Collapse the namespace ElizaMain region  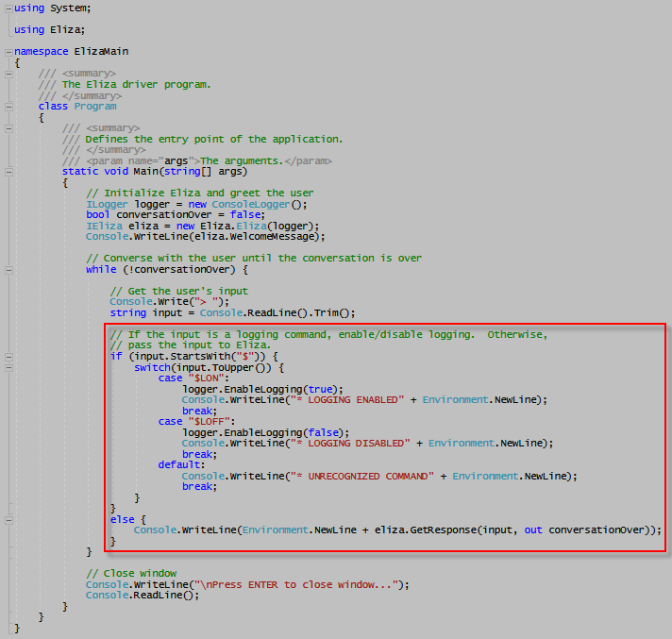tap(8, 52)
